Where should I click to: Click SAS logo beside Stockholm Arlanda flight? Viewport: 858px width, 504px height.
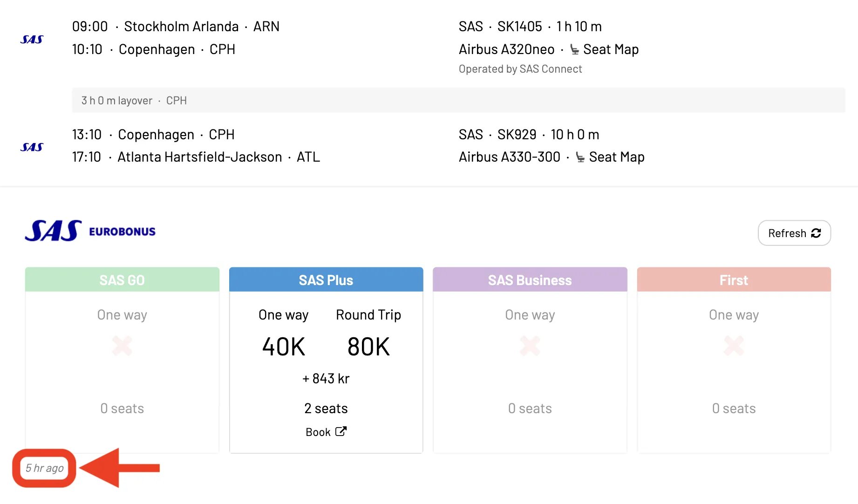point(32,40)
